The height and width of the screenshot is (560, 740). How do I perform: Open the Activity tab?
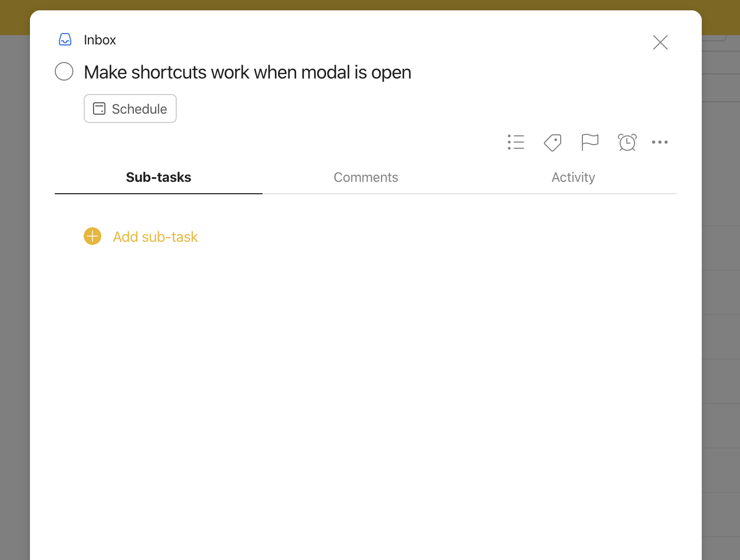click(573, 177)
